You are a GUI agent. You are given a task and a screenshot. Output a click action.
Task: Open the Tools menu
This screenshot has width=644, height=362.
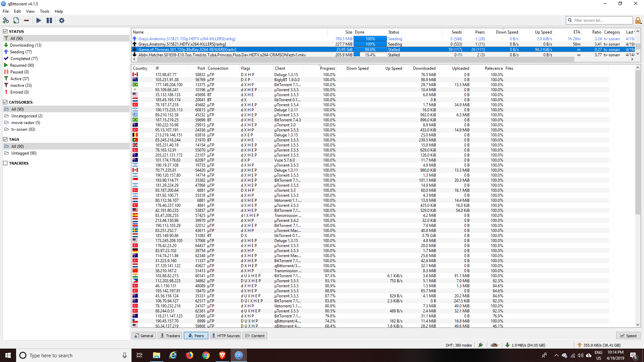click(44, 11)
